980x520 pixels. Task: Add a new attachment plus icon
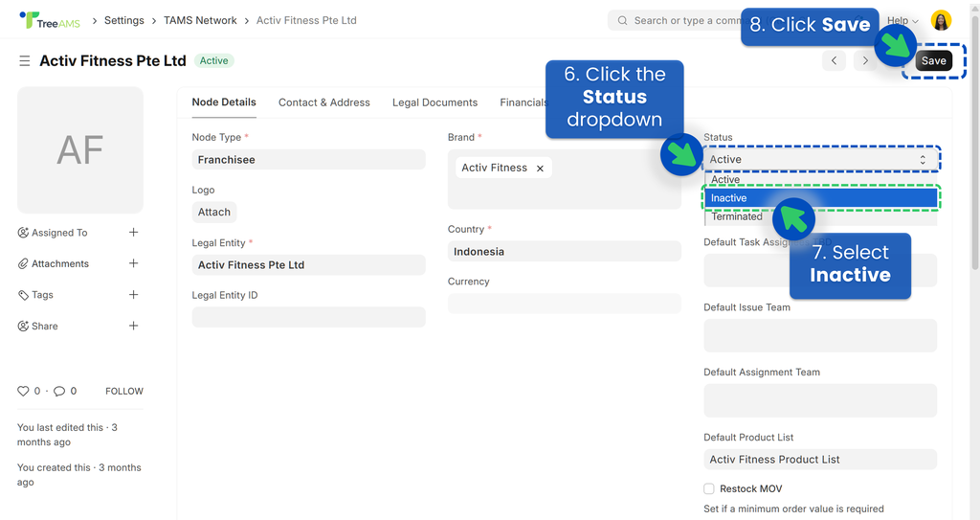click(x=133, y=263)
